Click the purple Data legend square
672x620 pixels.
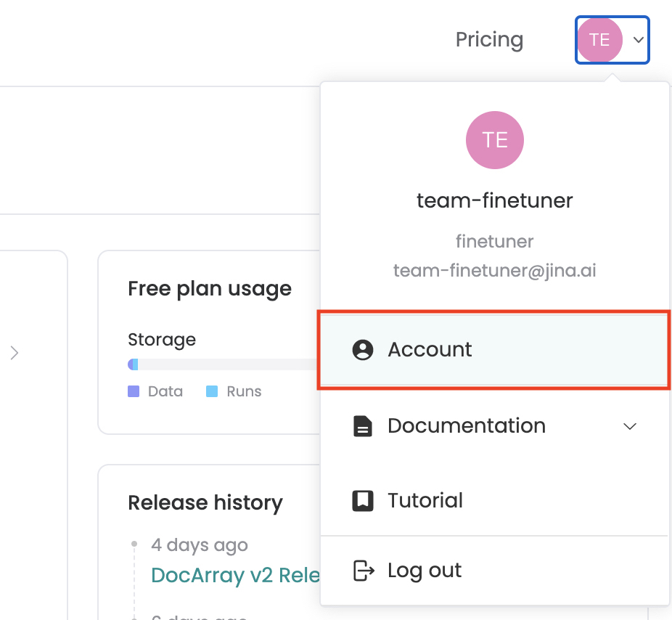(x=135, y=391)
